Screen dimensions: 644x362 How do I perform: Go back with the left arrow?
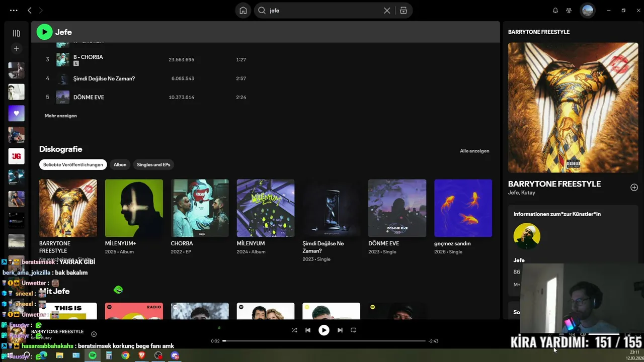point(30,10)
